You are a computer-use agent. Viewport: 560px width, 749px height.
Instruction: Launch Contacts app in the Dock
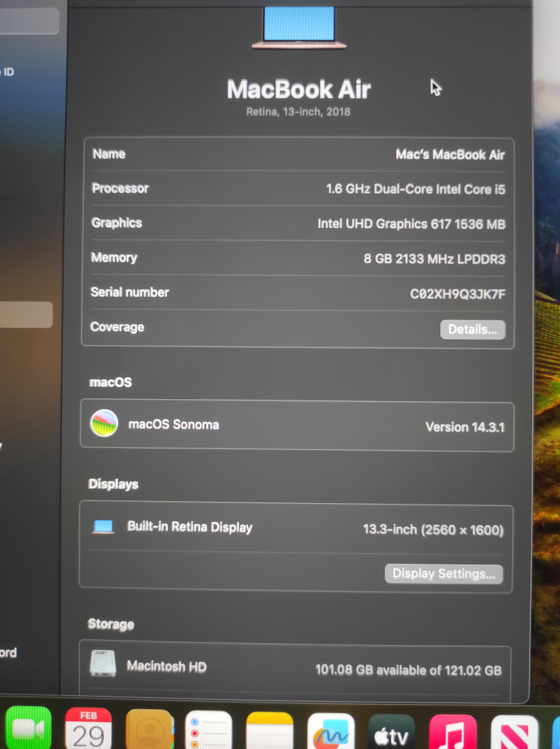pyautogui.click(x=150, y=730)
